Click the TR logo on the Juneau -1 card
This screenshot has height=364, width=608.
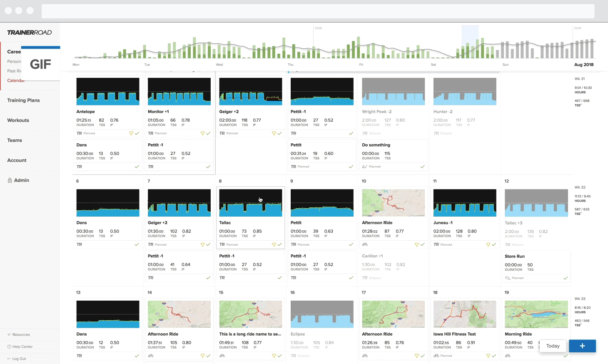436,244
